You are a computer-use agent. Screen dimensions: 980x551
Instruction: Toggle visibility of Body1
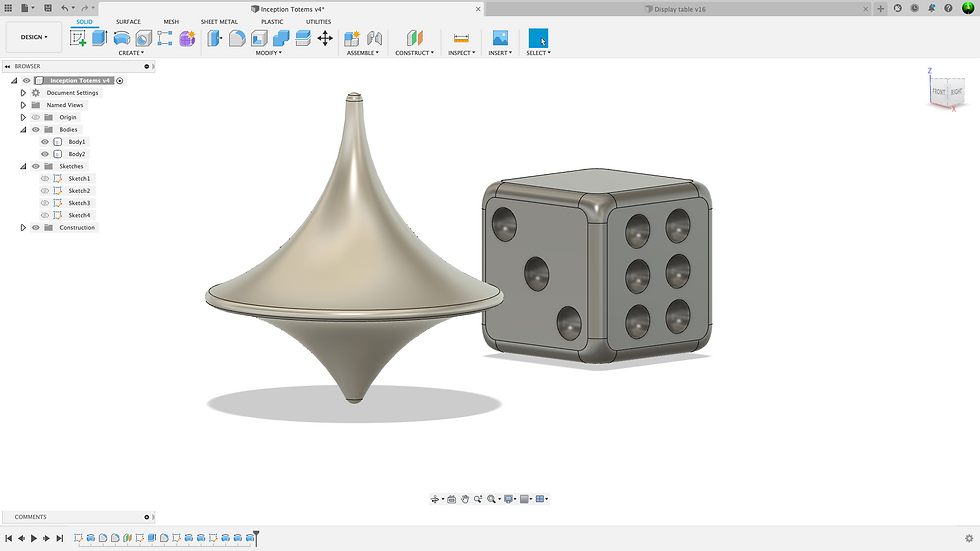click(x=45, y=142)
